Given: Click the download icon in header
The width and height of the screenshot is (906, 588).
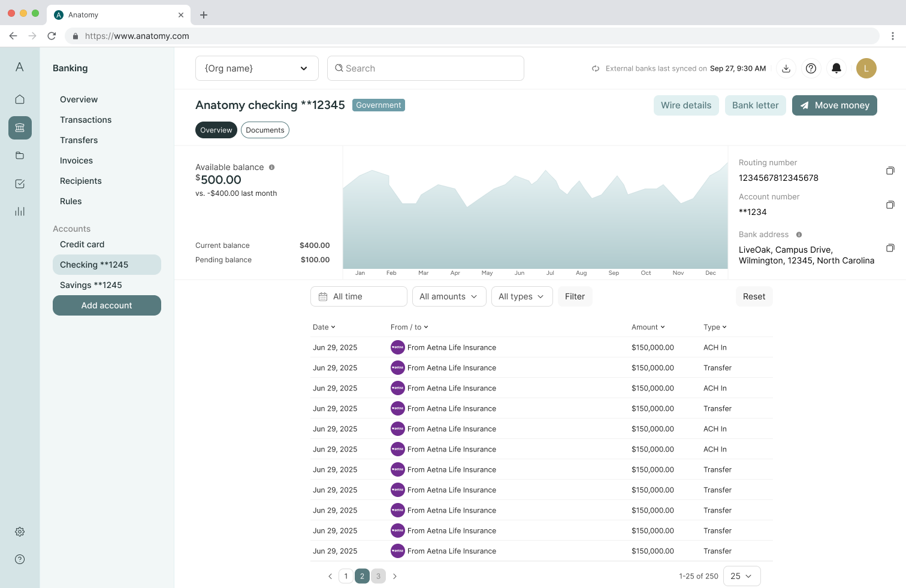Looking at the screenshot, I should (786, 68).
